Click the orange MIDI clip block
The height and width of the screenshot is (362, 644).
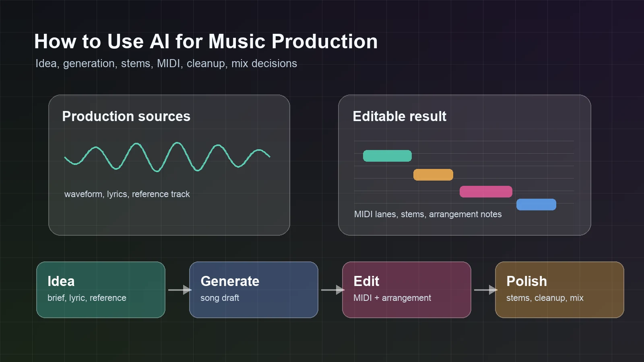click(433, 175)
